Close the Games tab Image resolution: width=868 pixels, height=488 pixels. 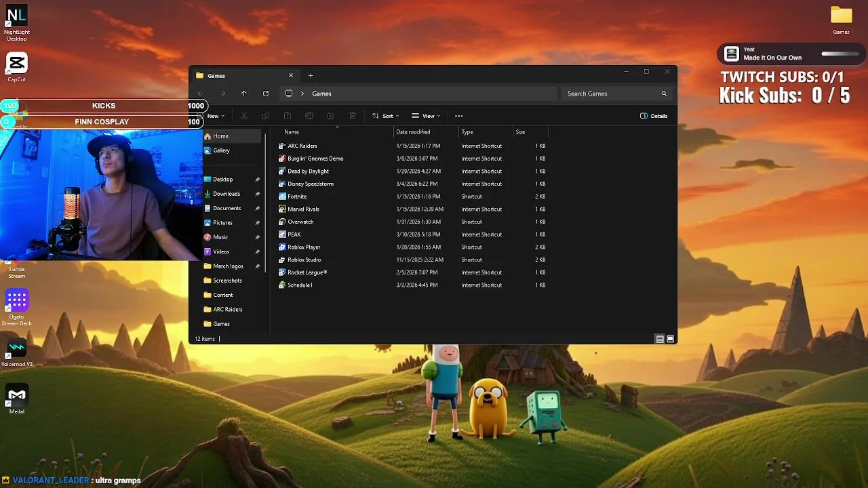point(291,75)
